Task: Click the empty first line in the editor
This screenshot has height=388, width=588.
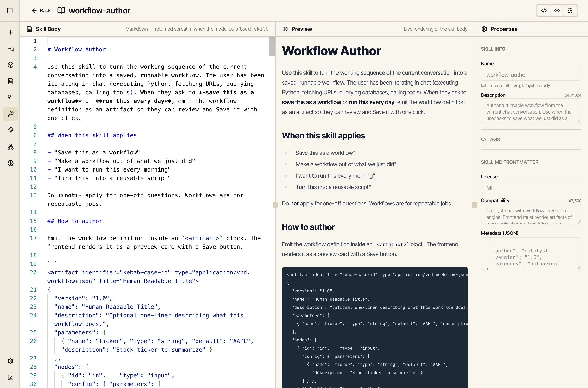Action: click(158, 41)
